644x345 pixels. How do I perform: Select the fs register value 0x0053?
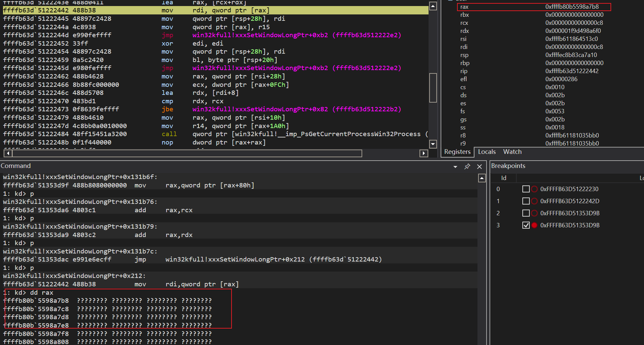(555, 111)
